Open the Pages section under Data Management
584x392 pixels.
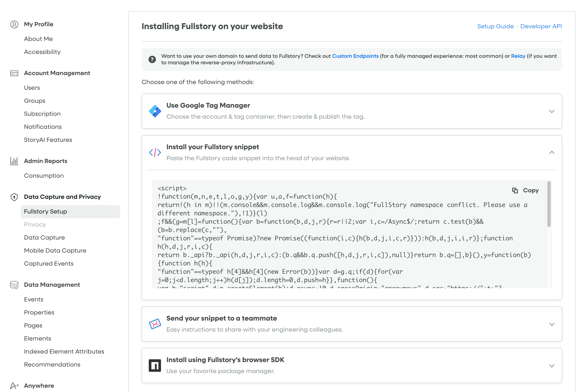33,325
